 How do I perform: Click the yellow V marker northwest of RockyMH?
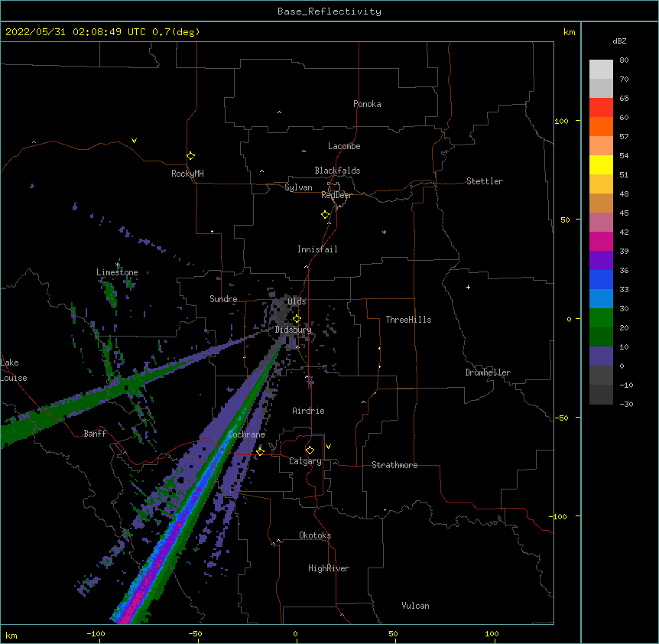(x=134, y=141)
